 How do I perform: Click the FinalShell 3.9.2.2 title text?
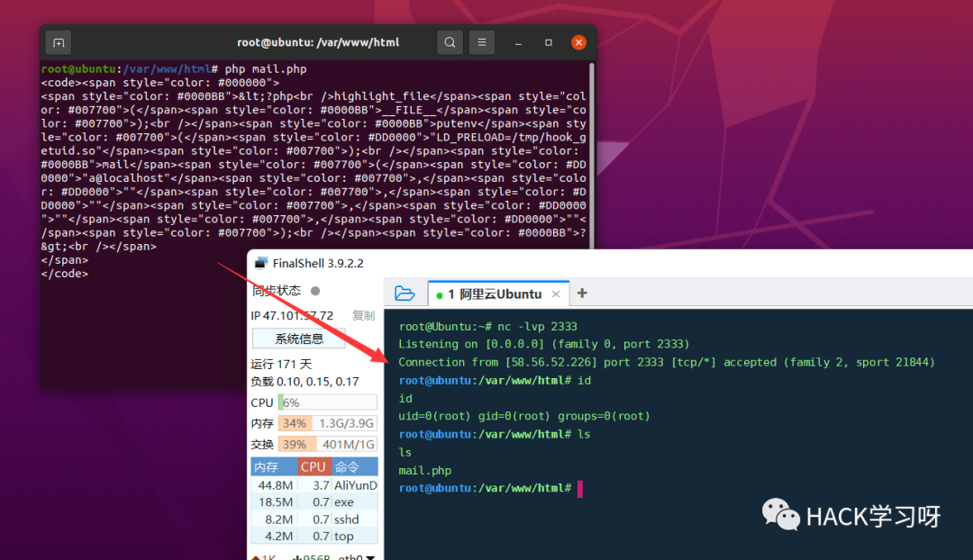tap(318, 263)
